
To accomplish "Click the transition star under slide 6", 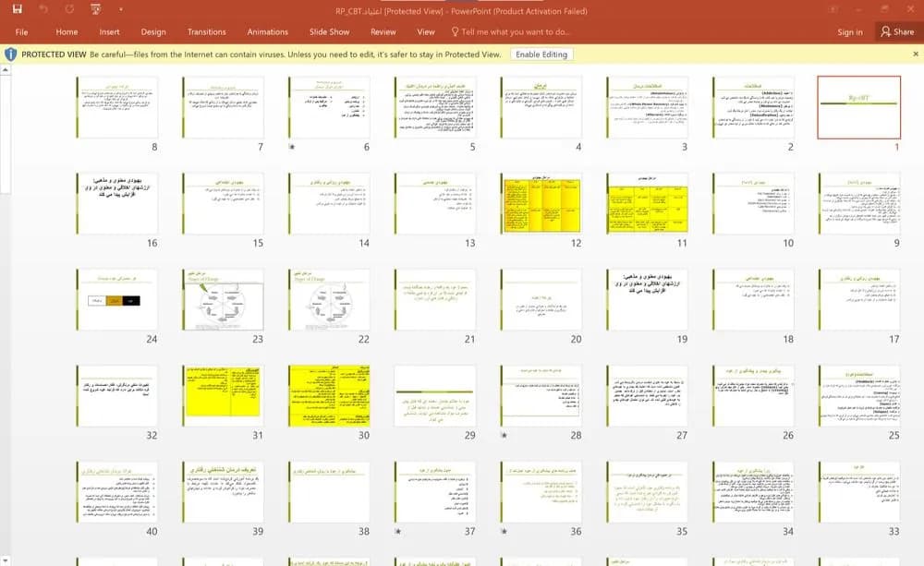I will click(292, 147).
